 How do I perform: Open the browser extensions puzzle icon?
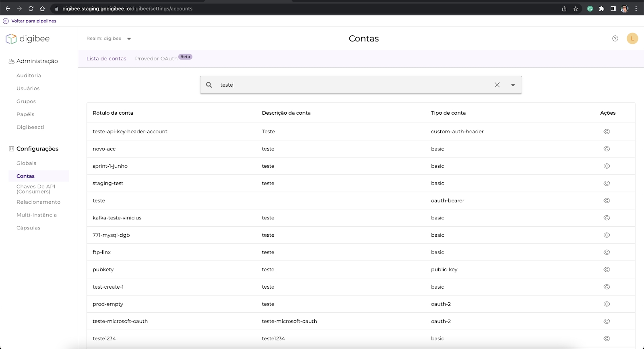coord(601,8)
